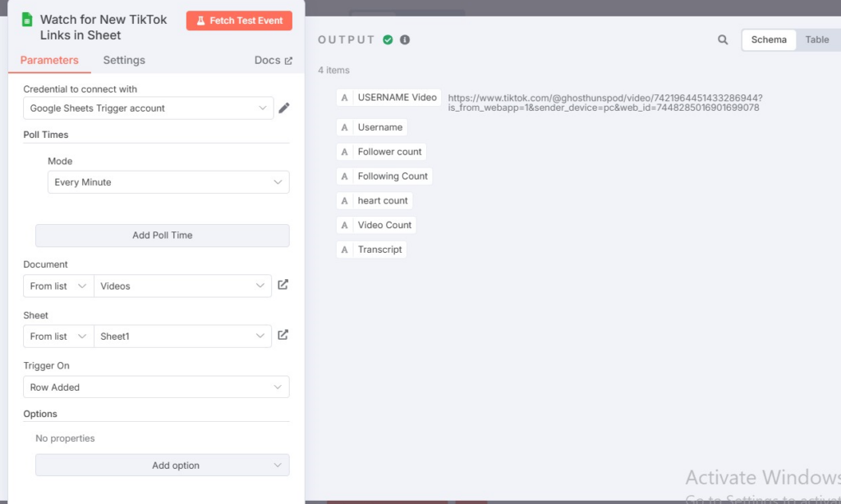This screenshot has width=841, height=504.
Task: Open the Videos document dropdown
Action: 182,286
